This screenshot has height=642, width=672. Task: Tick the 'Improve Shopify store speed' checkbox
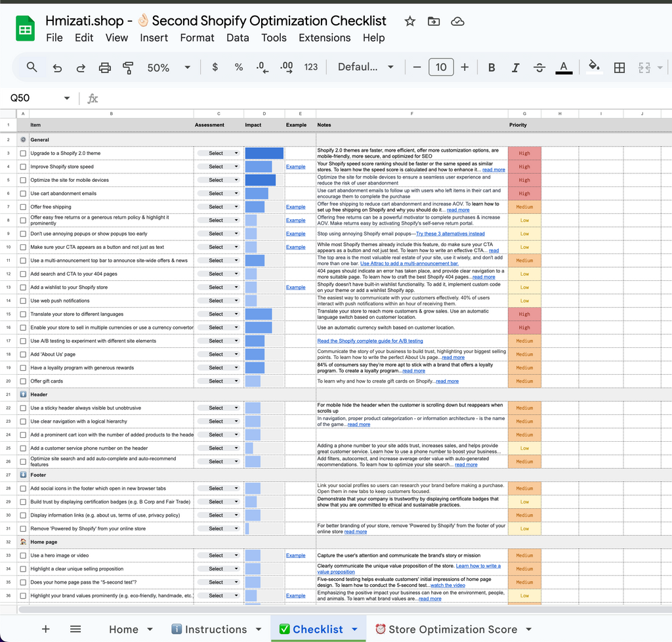(x=23, y=167)
